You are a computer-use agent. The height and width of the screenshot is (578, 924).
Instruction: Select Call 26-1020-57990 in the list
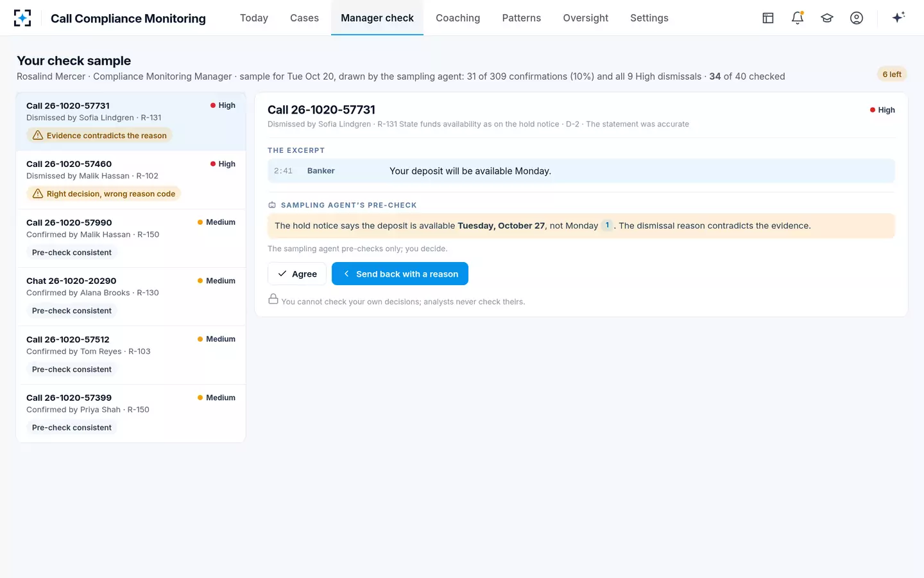pyautogui.click(x=131, y=238)
